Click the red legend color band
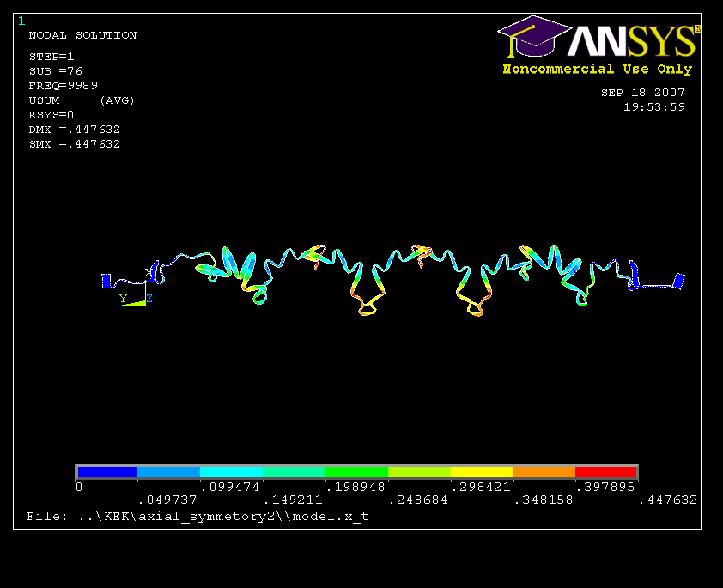 tap(606, 472)
